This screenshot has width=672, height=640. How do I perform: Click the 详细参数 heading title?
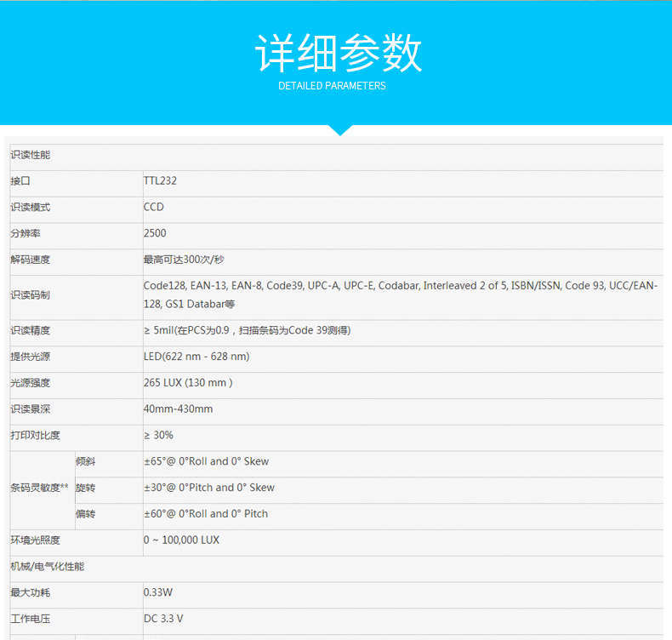point(338,54)
